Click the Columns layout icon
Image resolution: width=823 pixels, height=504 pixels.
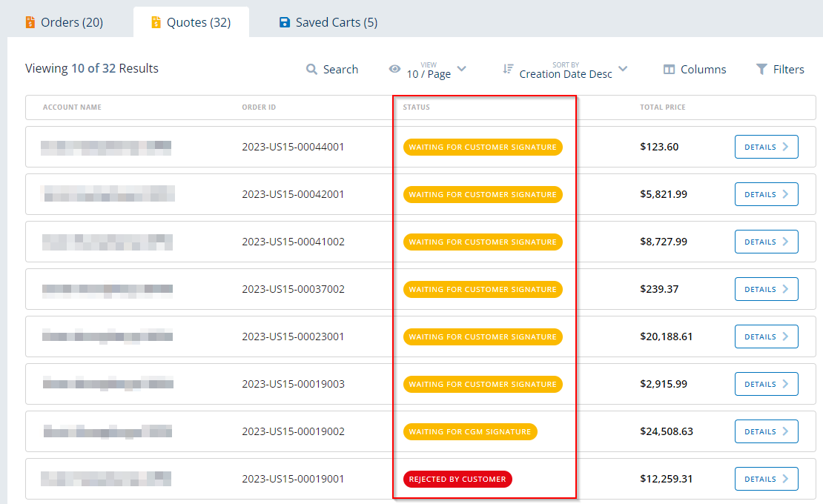coord(669,69)
